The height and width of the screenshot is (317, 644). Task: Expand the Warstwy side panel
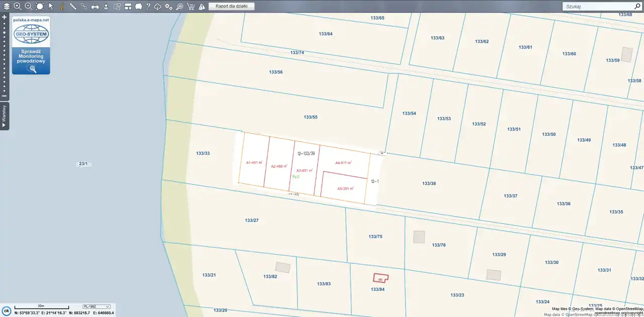point(4,116)
